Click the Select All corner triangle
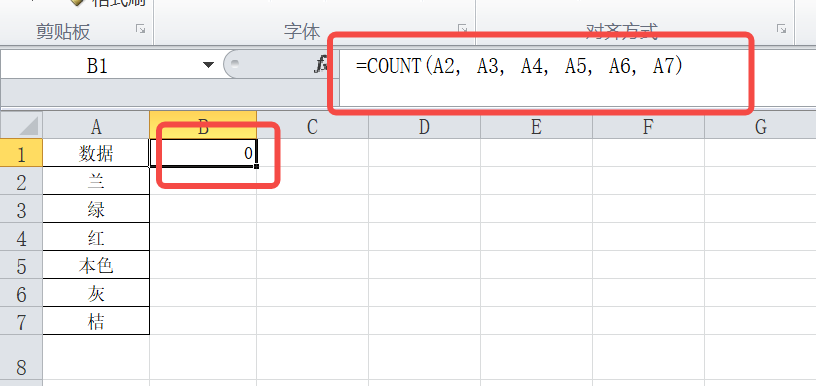 (x=21, y=125)
